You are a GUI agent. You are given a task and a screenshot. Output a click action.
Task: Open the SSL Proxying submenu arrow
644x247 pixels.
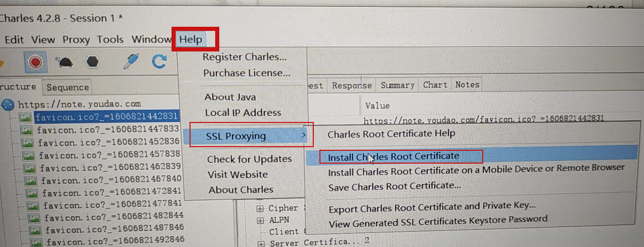(304, 135)
